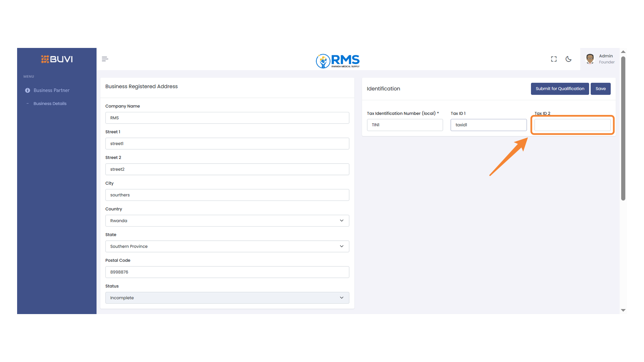The image size is (644, 362).
Task: Open the Admin profile avatar
Action: click(590, 59)
